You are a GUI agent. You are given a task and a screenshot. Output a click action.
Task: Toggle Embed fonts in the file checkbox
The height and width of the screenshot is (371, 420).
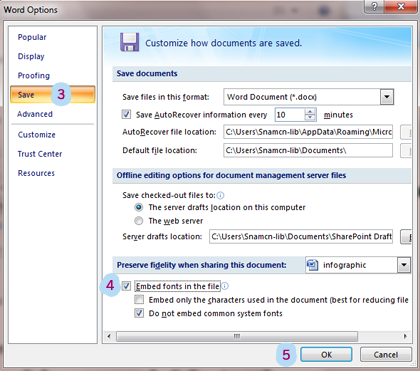pyautogui.click(x=126, y=286)
